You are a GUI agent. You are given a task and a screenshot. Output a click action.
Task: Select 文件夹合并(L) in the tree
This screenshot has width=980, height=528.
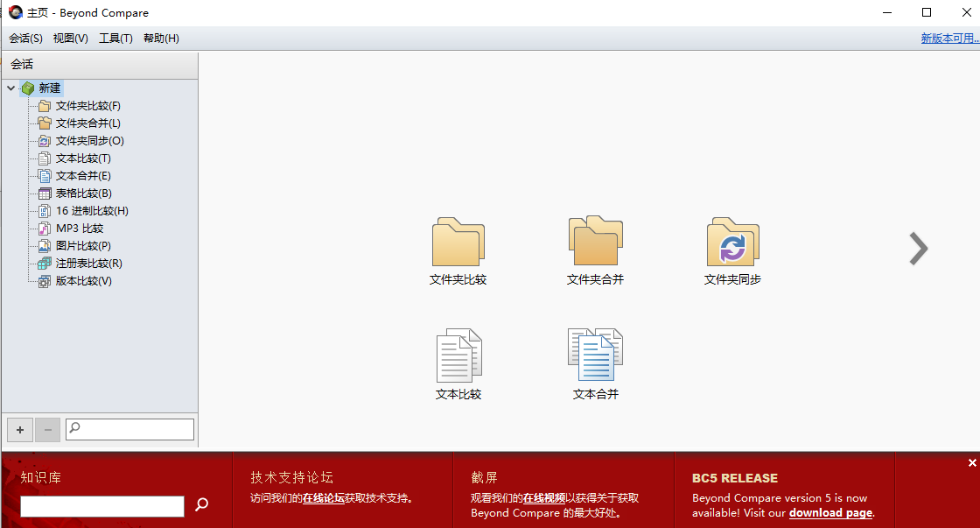[88, 123]
